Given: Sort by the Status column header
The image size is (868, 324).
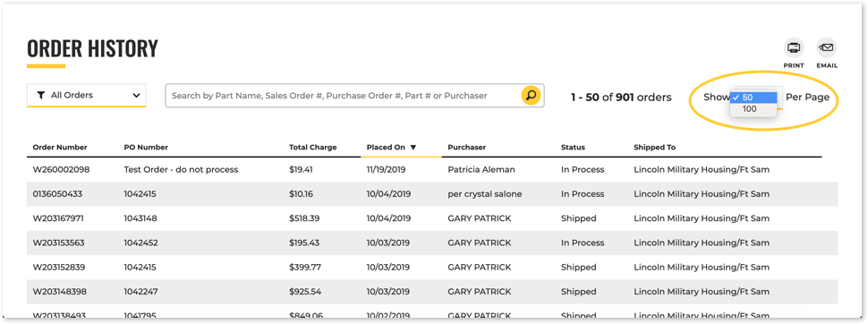Looking at the screenshot, I should click(x=573, y=148).
